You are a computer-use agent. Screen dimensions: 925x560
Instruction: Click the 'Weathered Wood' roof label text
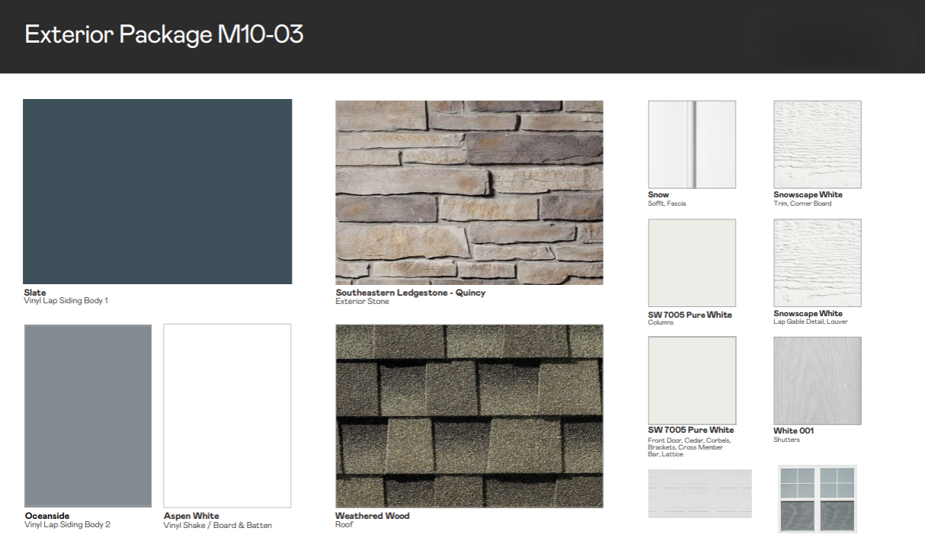[x=372, y=516]
